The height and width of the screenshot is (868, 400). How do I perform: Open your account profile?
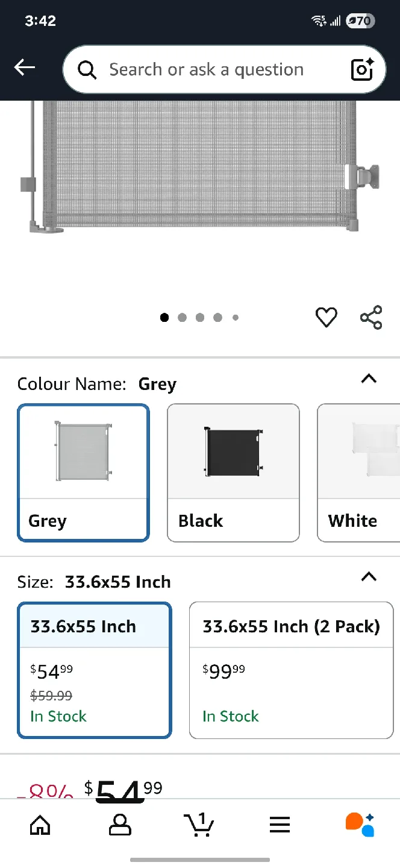click(120, 825)
